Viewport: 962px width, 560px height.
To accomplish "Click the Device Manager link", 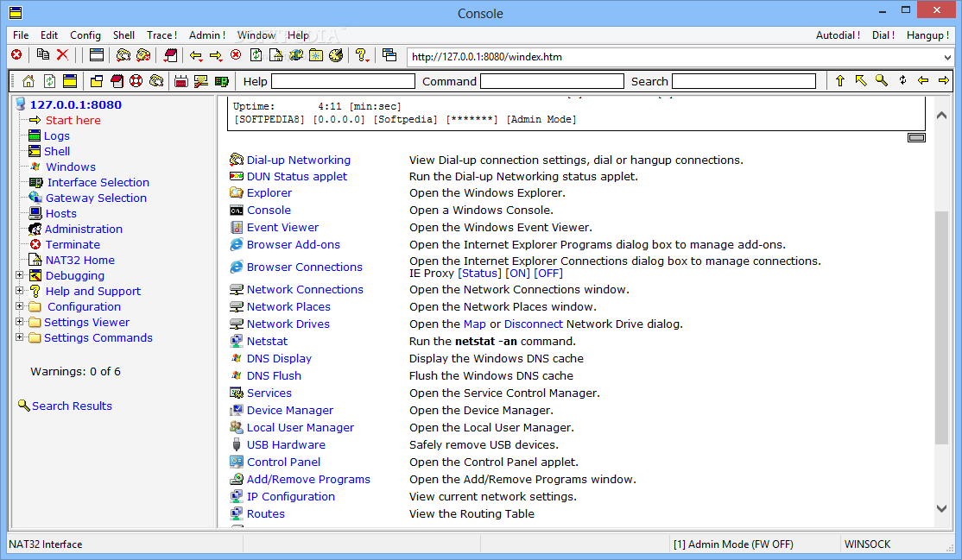I will tap(289, 411).
